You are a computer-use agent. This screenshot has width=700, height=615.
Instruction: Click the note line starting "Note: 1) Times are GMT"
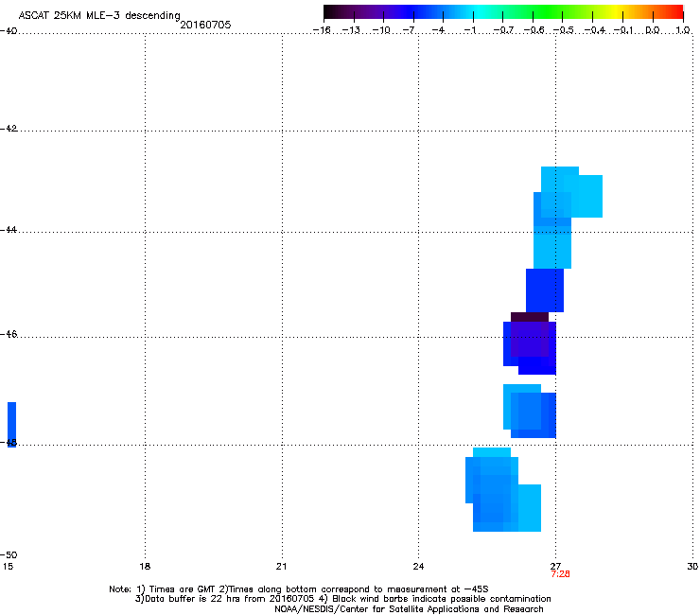299,589
